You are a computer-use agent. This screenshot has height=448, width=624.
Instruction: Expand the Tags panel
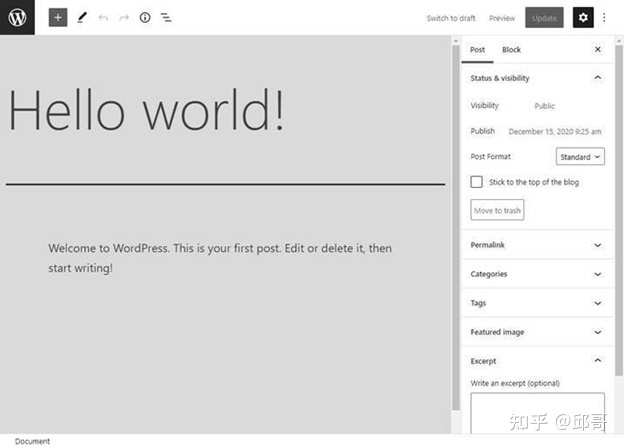pos(537,303)
